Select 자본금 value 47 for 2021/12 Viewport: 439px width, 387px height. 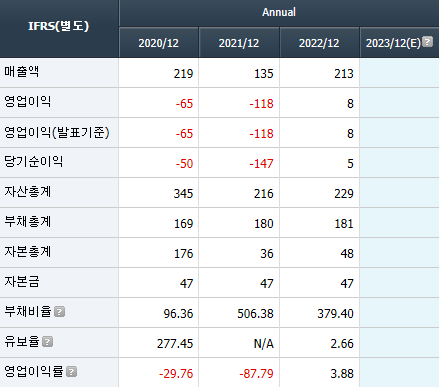[x=267, y=284]
